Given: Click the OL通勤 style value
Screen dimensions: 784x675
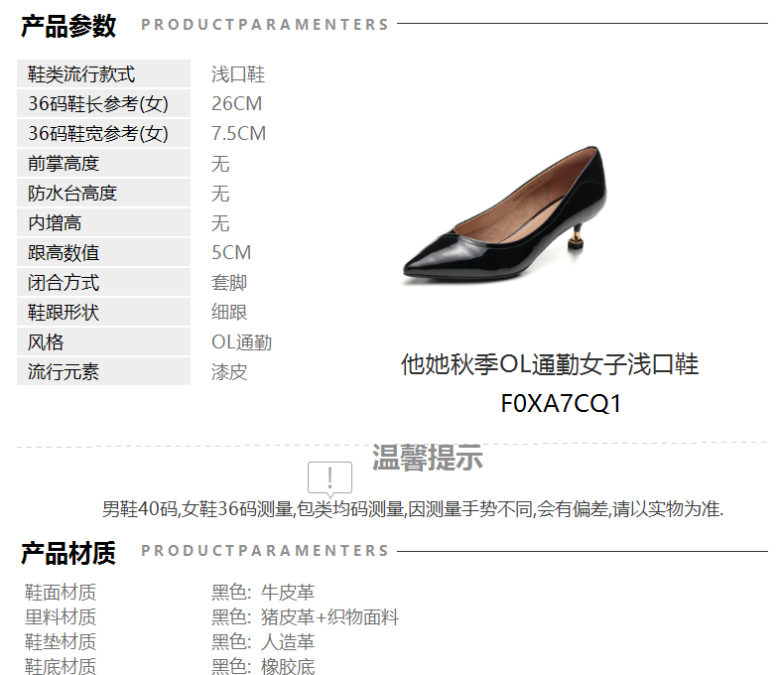Looking at the screenshot, I should 241,342.
